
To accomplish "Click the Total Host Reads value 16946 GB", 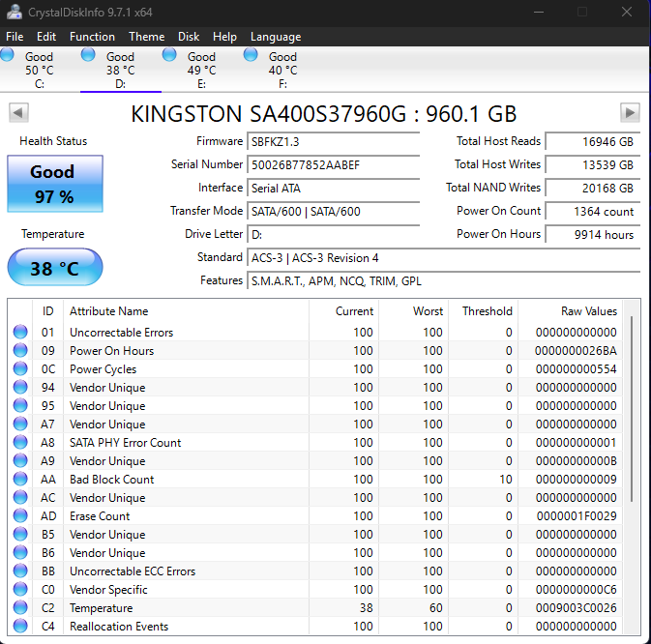I will (x=592, y=141).
